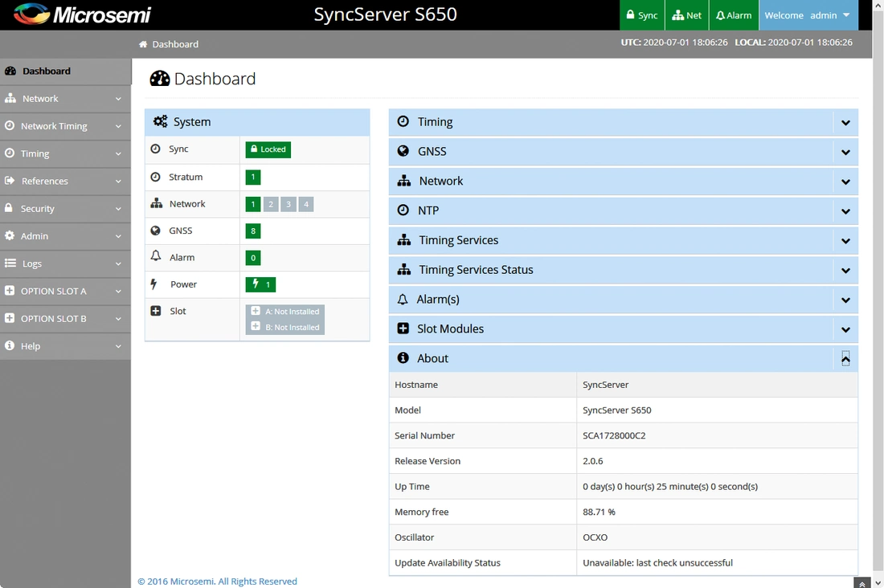Expand the Network sidebar menu

65,99
